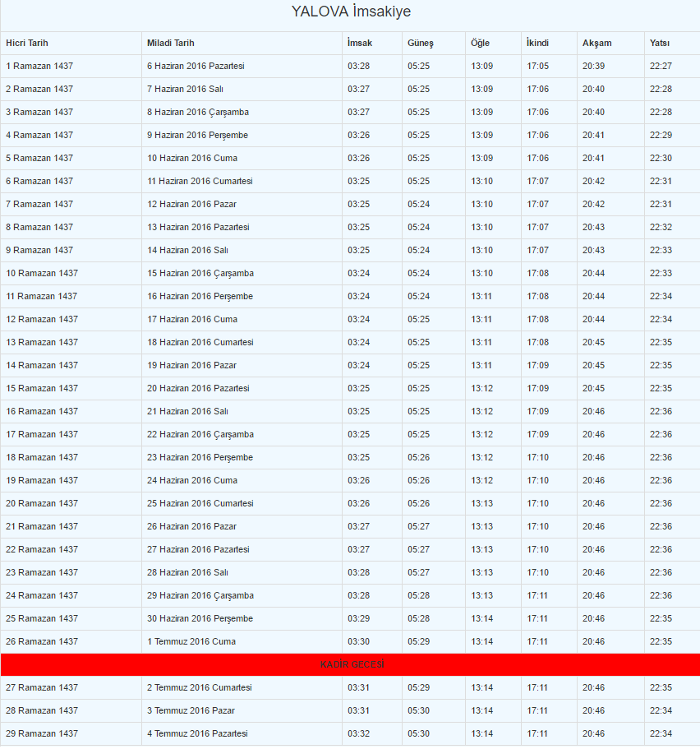Click the 27 Ramazan 1437 cell

click(x=42, y=687)
